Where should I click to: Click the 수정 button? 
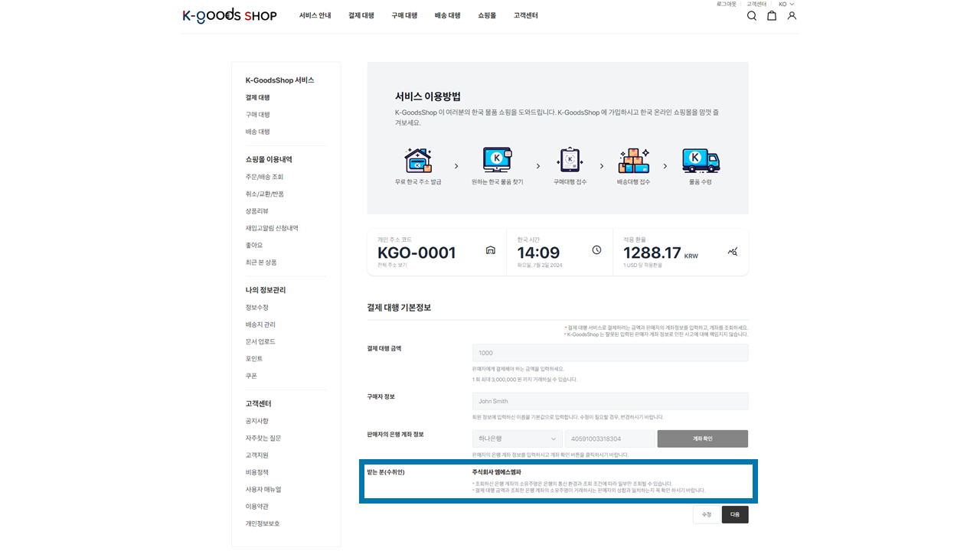pyautogui.click(x=706, y=514)
